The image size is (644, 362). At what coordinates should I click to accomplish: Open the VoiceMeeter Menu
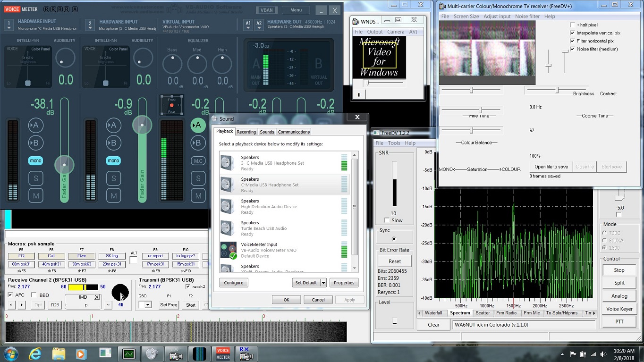(296, 10)
